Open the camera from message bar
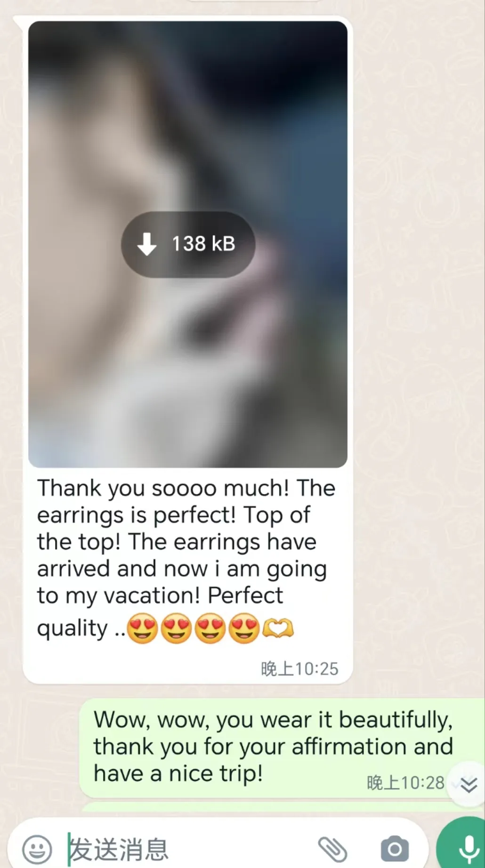Viewport: 485px width, 868px height. click(x=395, y=849)
